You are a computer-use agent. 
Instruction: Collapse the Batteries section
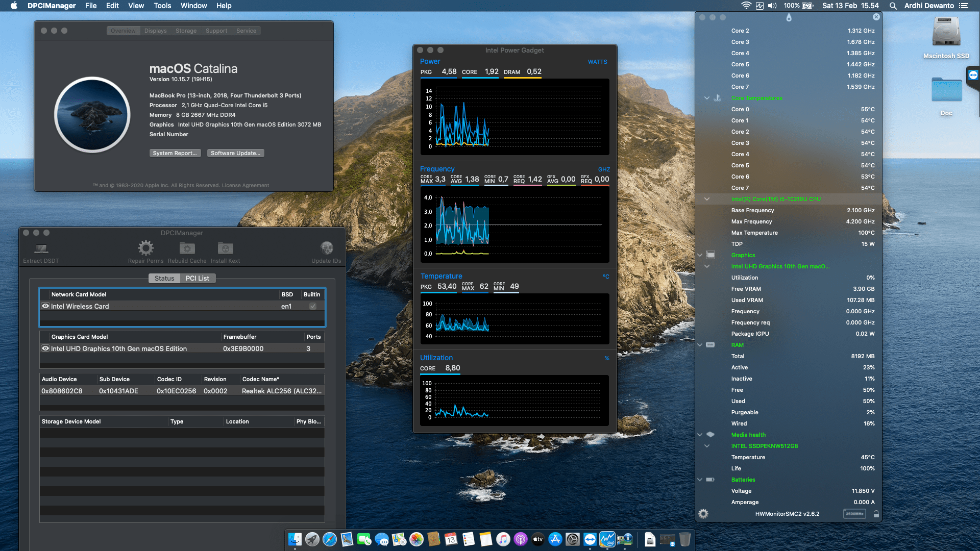[700, 480]
